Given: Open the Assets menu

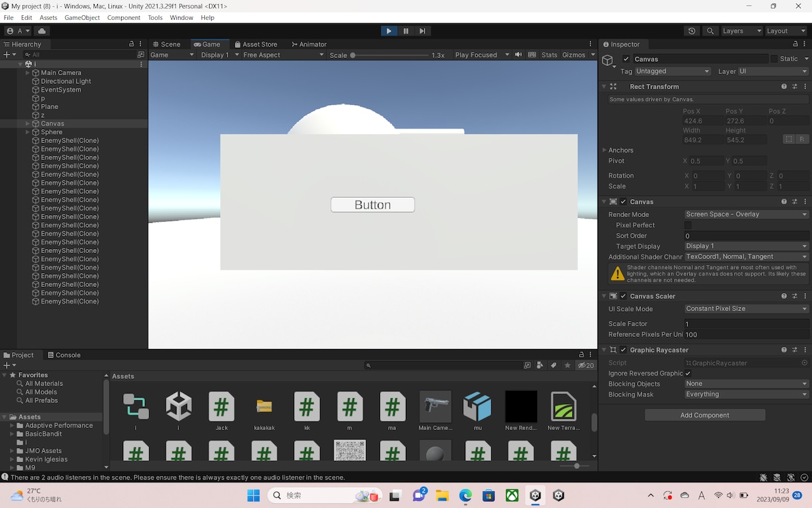Looking at the screenshot, I should point(48,17).
